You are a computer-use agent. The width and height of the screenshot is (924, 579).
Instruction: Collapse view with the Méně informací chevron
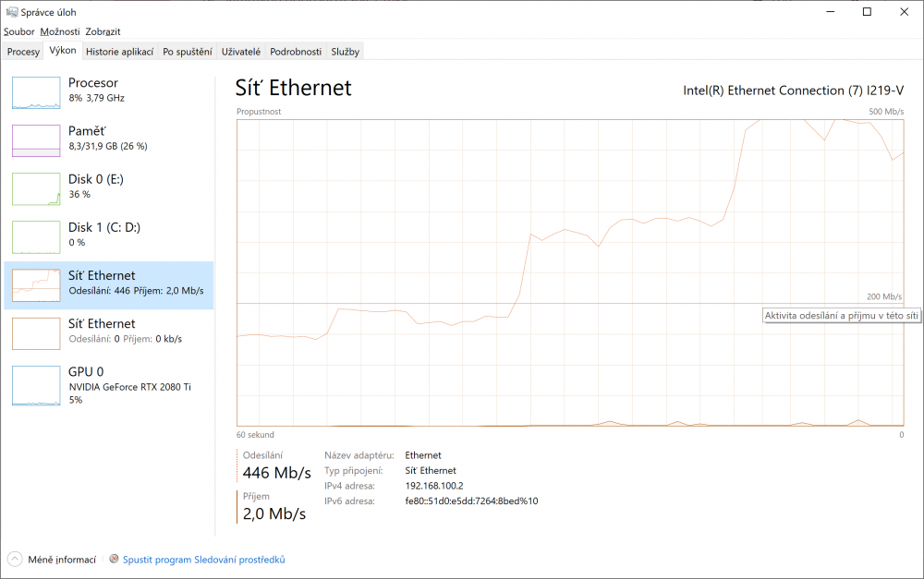pyautogui.click(x=16, y=559)
